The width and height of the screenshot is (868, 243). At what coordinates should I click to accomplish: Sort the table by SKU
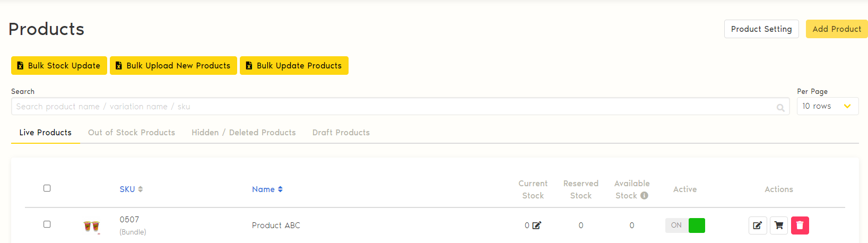[x=131, y=189]
